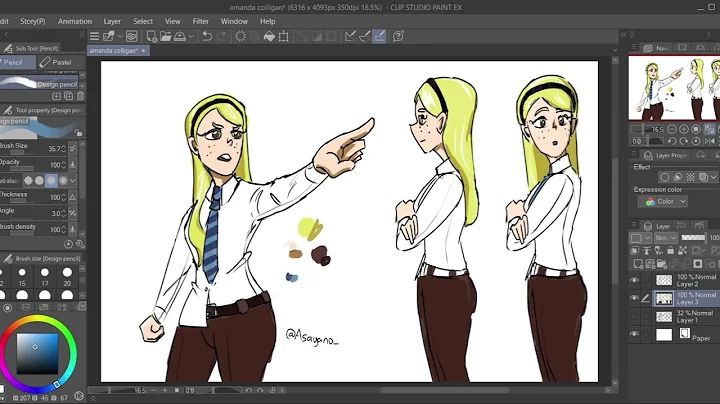
Task: Save the document with toolbar save icon
Action: pyautogui.click(x=180, y=36)
